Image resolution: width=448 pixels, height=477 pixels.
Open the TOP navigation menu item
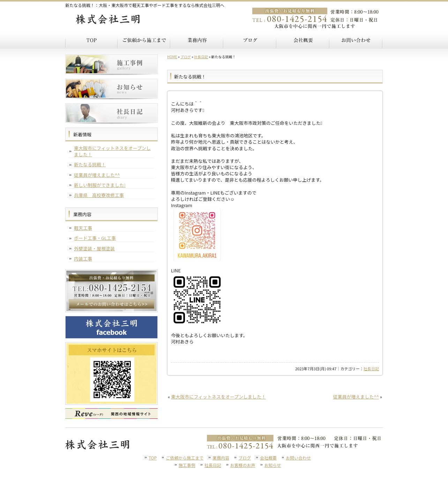pos(91,40)
